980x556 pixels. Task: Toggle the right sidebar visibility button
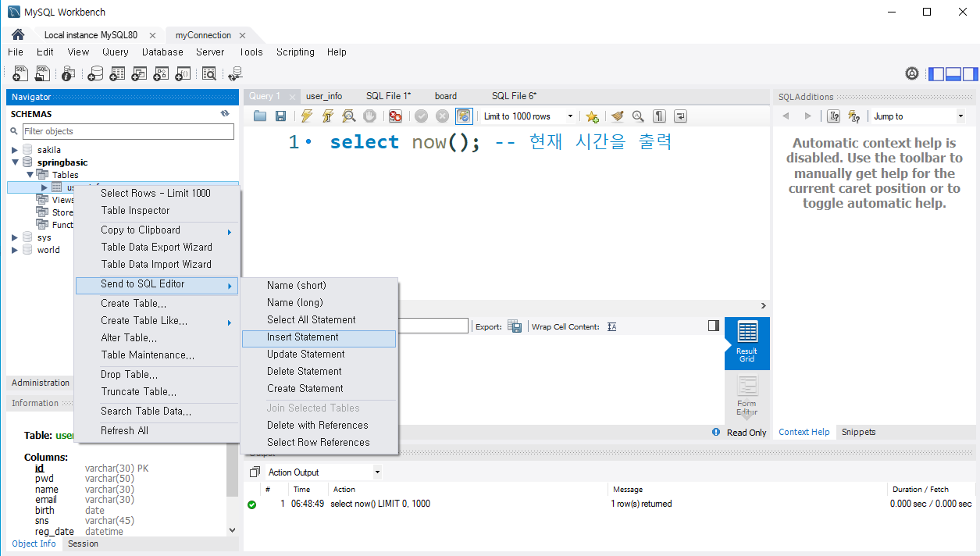(x=970, y=74)
